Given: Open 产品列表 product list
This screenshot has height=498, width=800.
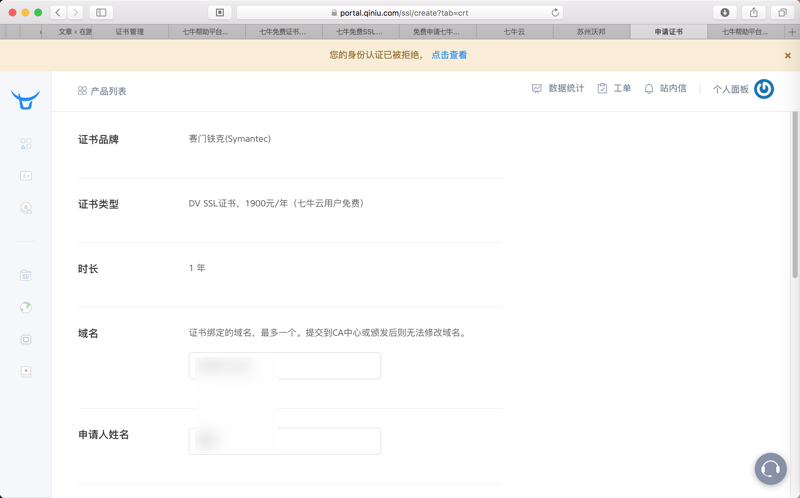Looking at the screenshot, I should pyautogui.click(x=102, y=91).
